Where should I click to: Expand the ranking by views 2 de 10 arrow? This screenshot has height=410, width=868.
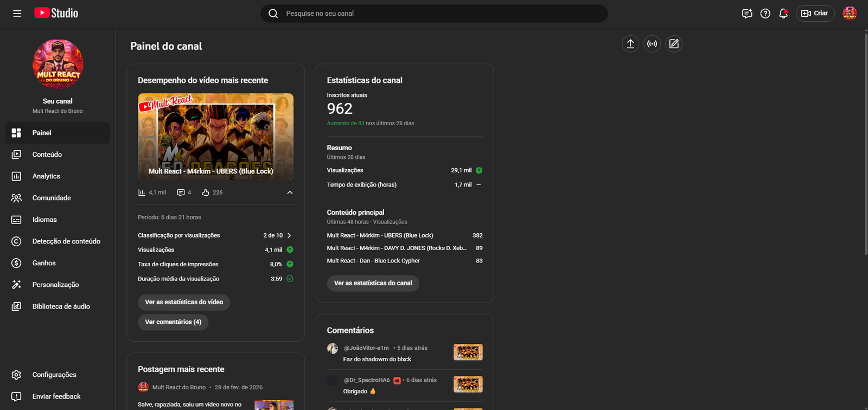pyautogui.click(x=289, y=235)
